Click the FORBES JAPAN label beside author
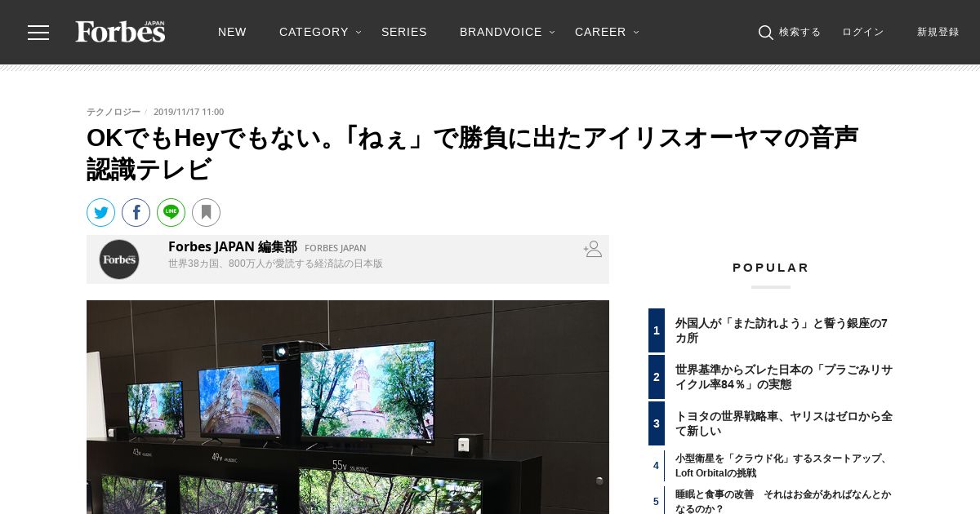This screenshot has width=980, height=514. pos(336,248)
